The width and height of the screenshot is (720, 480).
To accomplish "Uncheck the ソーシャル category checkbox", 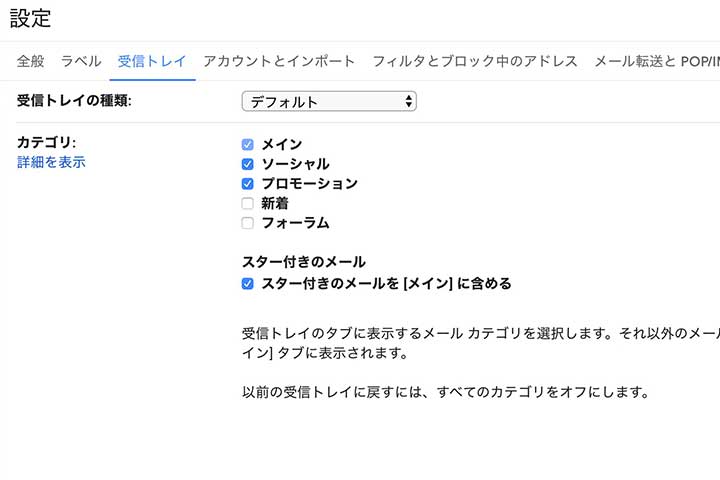I will [x=248, y=164].
